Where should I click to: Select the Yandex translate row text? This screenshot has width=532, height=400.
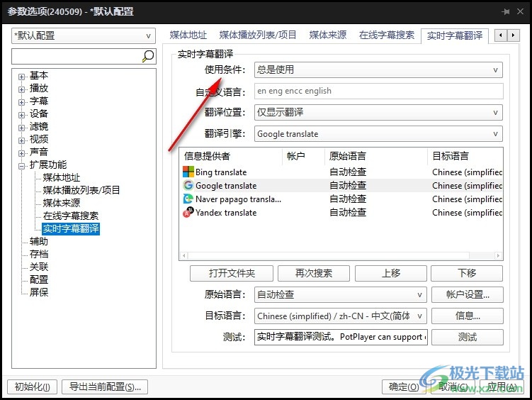click(226, 213)
